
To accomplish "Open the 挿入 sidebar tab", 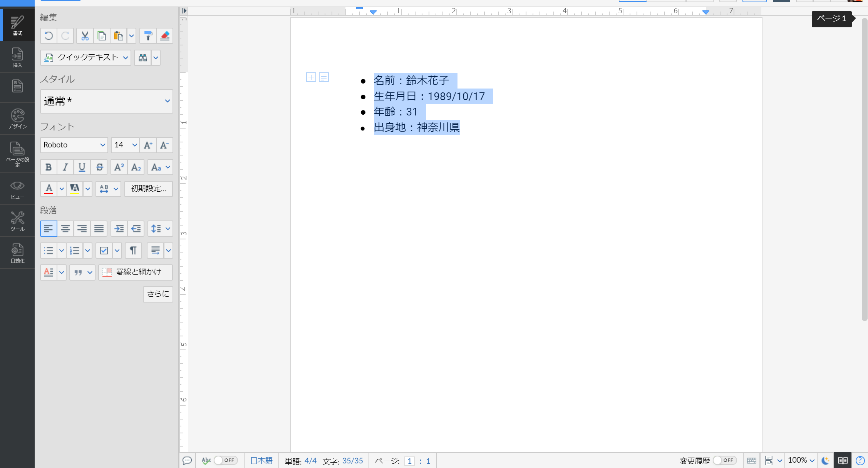I will [x=17, y=57].
